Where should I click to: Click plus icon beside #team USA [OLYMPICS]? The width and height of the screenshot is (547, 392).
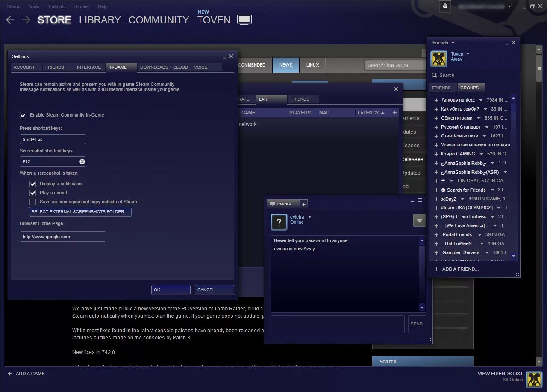436,208
